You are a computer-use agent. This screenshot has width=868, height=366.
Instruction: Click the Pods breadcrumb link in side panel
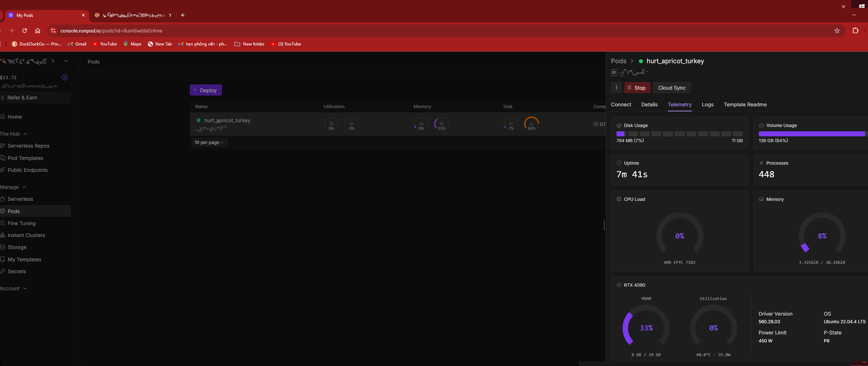click(618, 61)
